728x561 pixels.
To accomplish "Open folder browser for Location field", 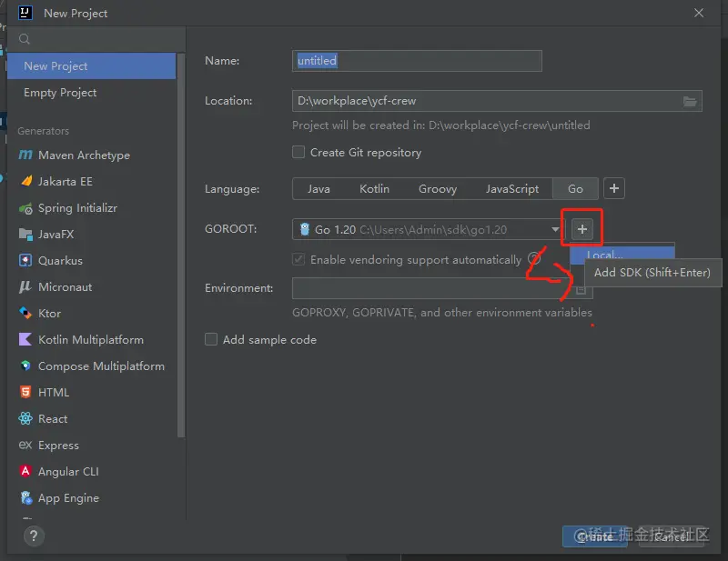I will 690,101.
